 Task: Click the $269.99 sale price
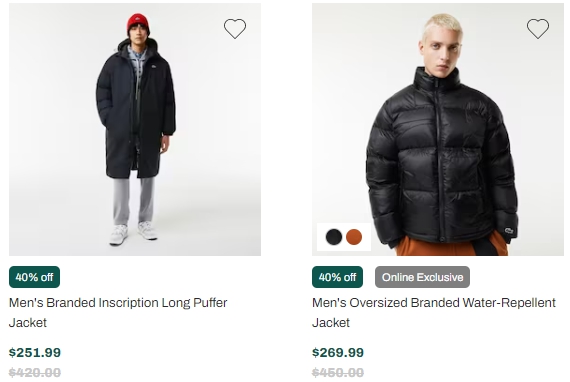[338, 353]
